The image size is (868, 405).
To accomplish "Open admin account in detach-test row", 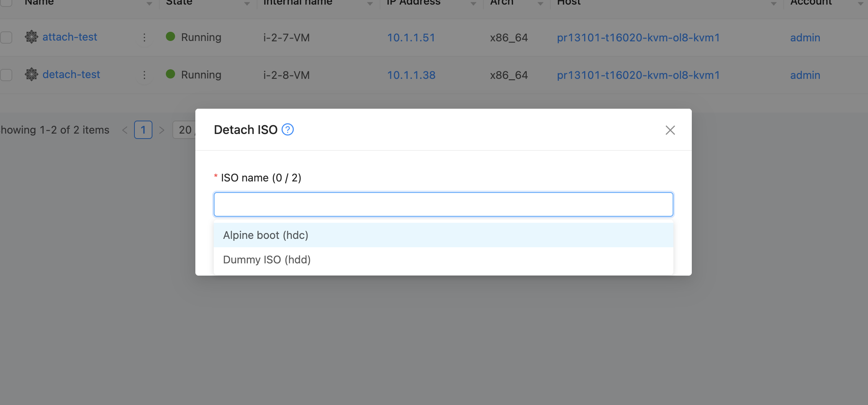I will [805, 75].
